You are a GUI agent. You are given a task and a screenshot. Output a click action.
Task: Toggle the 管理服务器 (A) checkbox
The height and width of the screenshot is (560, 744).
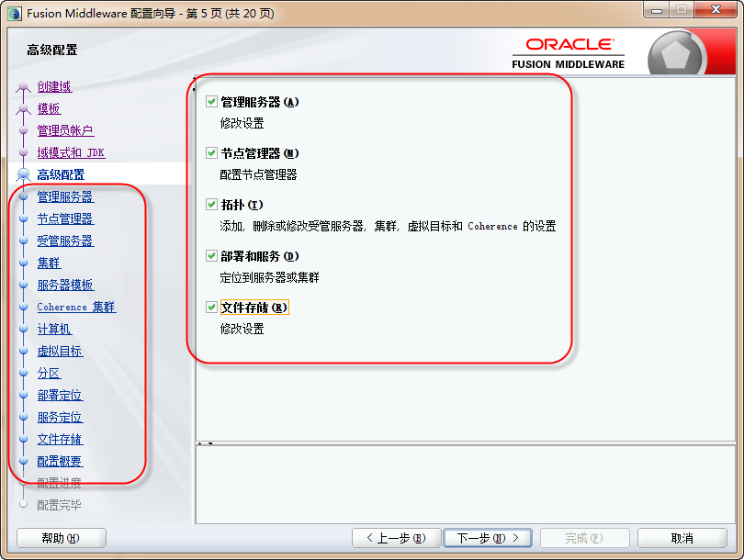point(211,102)
